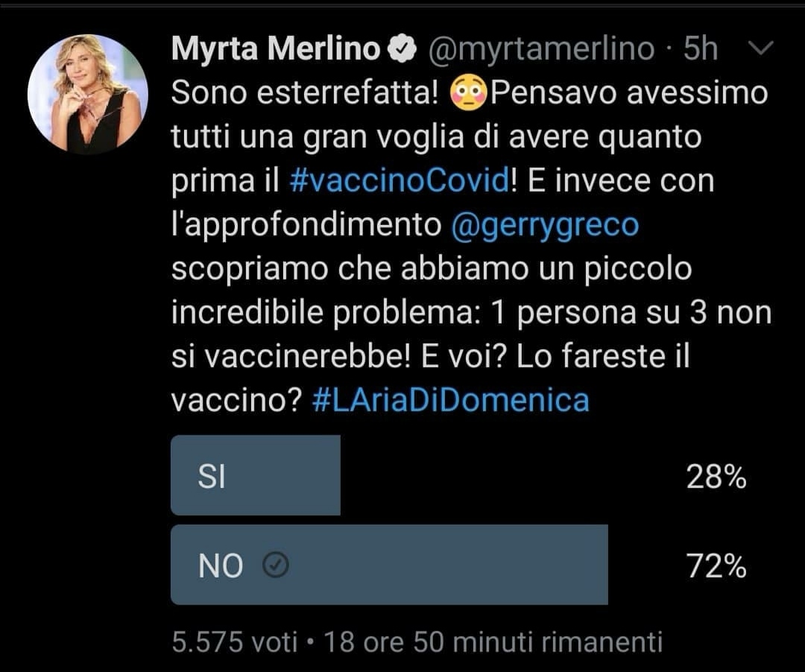Click the 5h tweet timestamp

tap(701, 50)
